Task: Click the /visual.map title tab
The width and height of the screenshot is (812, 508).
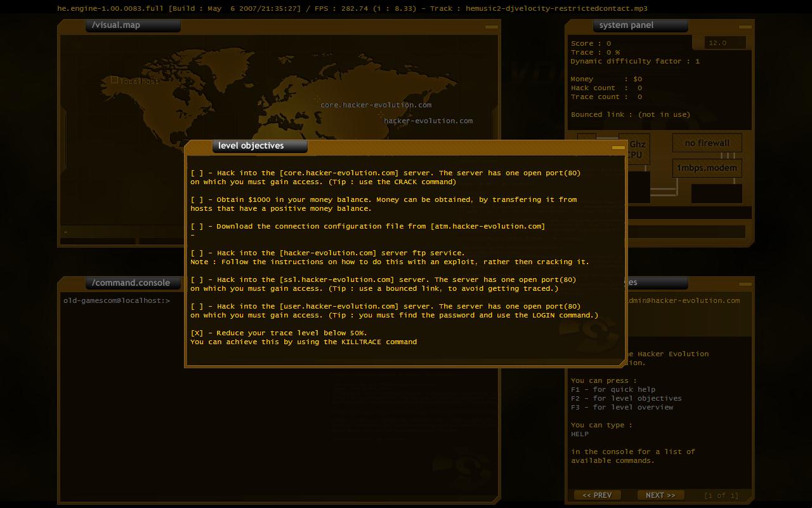Action: tap(133, 25)
